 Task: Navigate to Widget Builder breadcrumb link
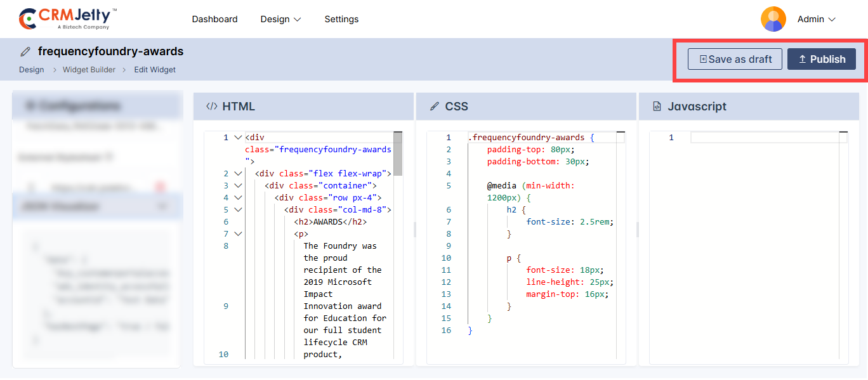coord(89,70)
